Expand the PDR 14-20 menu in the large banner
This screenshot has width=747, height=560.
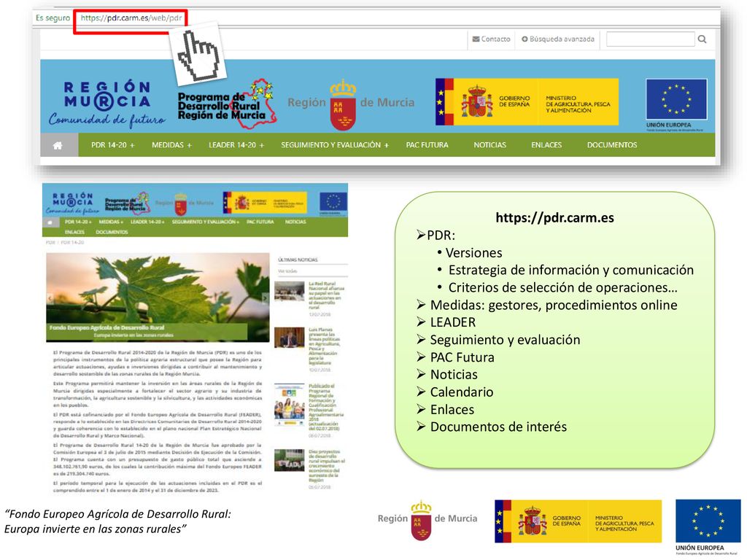click(x=113, y=145)
